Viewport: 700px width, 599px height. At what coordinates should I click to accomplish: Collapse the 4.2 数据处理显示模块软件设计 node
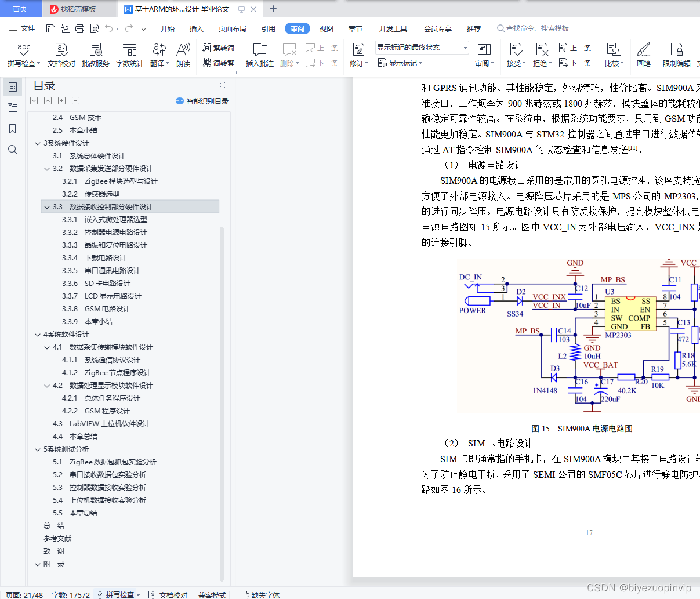[47, 386]
